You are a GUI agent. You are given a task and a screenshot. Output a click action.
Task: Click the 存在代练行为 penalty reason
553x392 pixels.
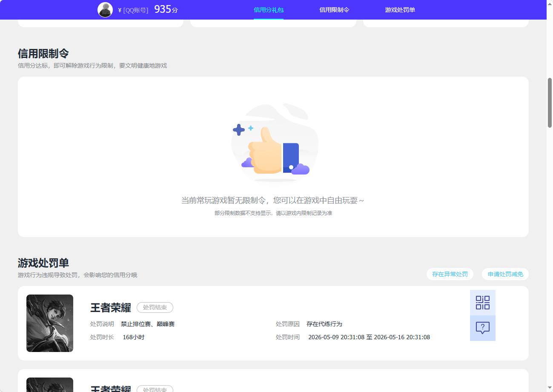pyautogui.click(x=324, y=324)
